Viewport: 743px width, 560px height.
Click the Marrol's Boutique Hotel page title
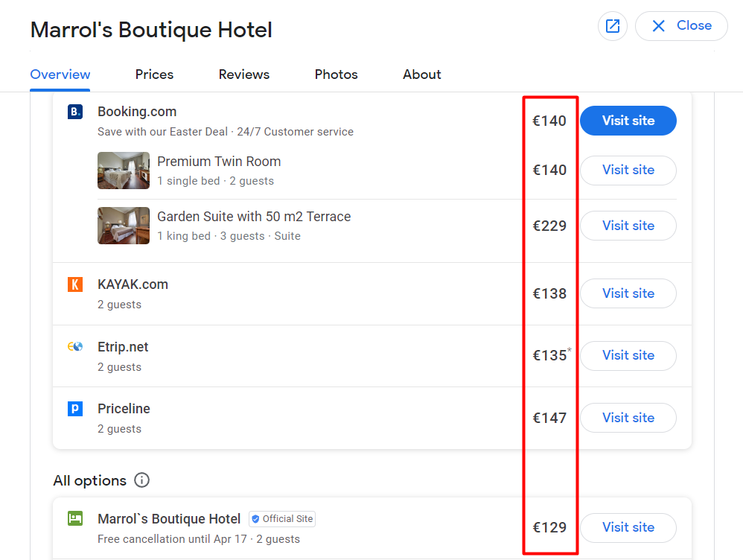tap(151, 29)
